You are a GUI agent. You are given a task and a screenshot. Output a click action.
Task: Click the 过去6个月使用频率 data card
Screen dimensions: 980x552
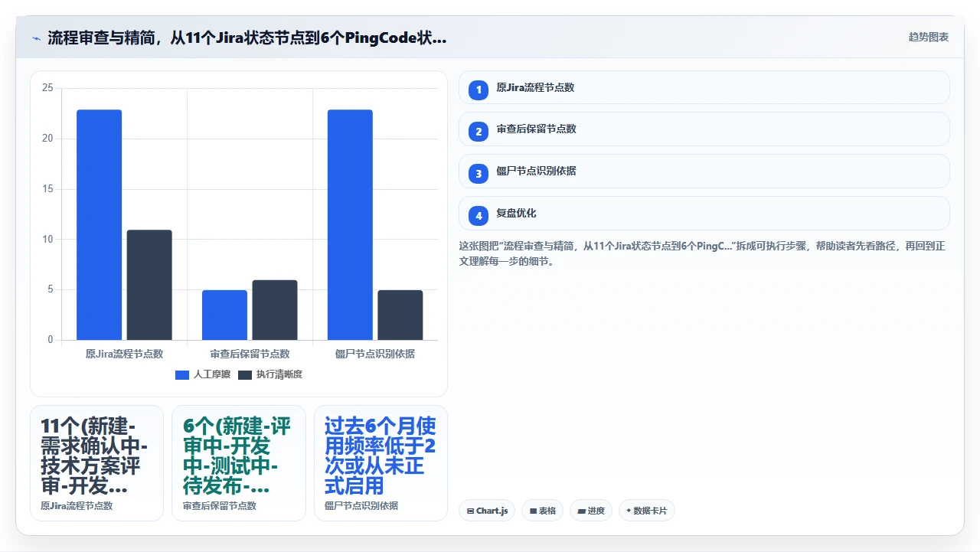(x=381, y=463)
